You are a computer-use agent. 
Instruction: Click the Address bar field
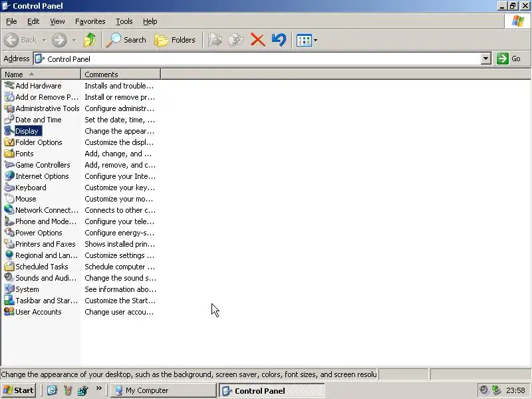257,59
